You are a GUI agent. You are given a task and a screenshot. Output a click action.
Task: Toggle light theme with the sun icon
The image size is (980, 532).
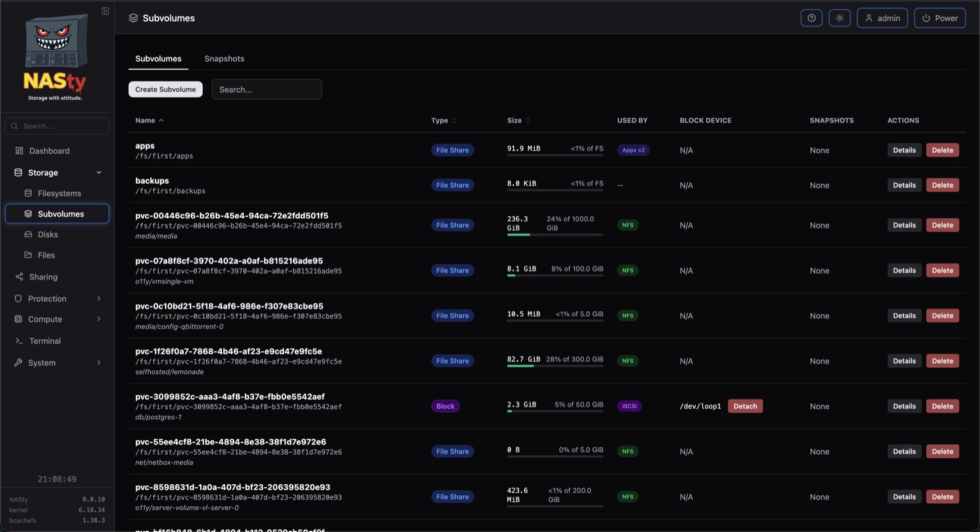(x=840, y=18)
